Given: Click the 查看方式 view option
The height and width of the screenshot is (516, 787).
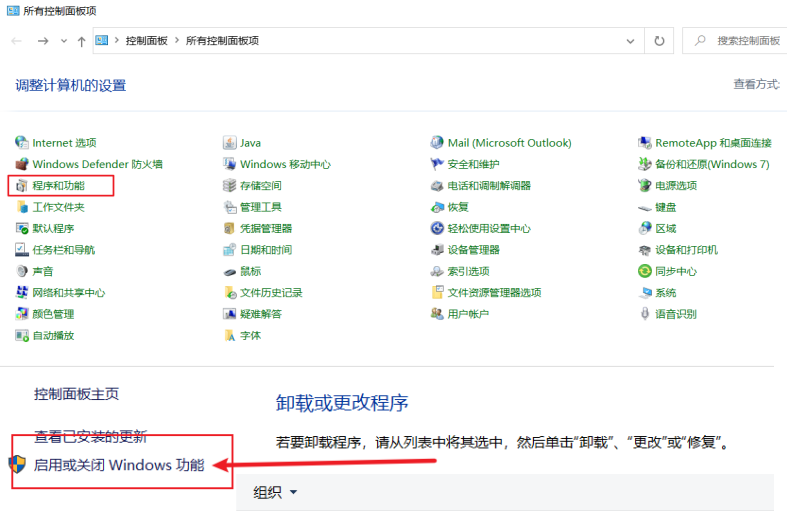Looking at the screenshot, I should point(757,84).
